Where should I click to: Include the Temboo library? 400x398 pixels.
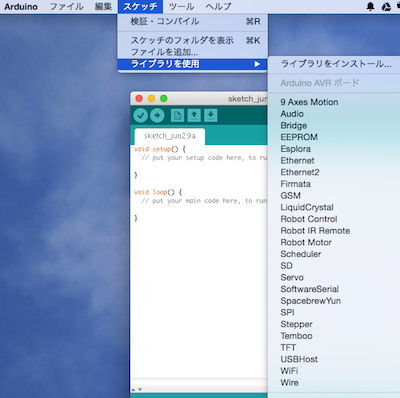(x=334, y=335)
